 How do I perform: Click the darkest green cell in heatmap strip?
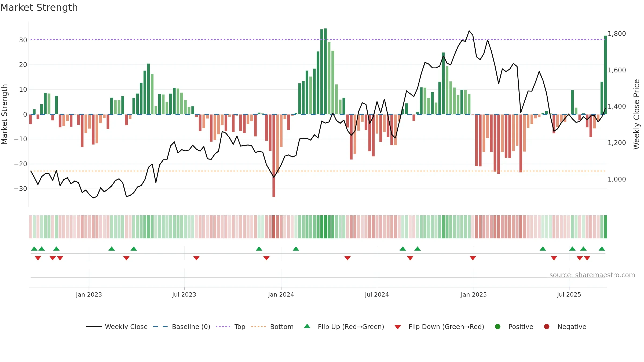[x=325, y=227]
